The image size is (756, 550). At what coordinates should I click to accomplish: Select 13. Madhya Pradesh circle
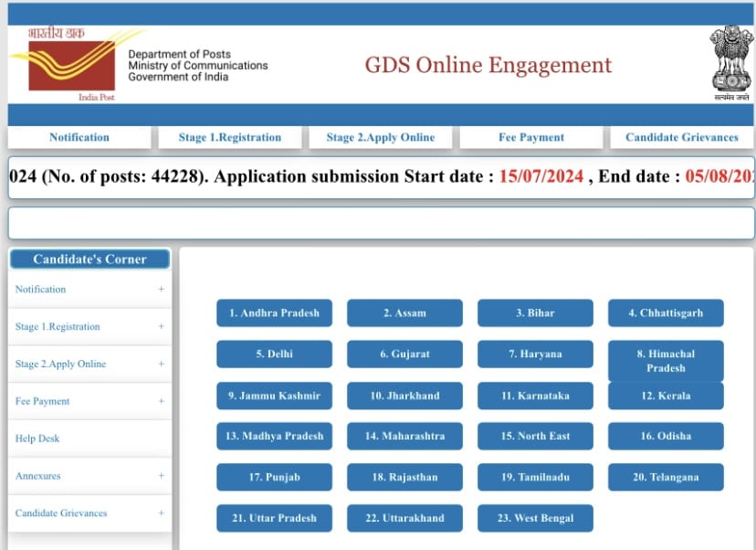[x=274, y=436]
